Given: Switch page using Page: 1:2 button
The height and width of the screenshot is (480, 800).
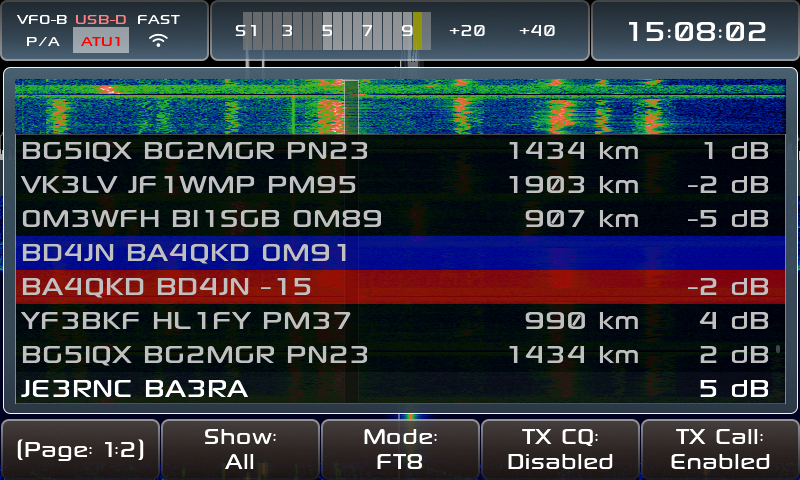Looking at the screenshot, I should [80, 450].
